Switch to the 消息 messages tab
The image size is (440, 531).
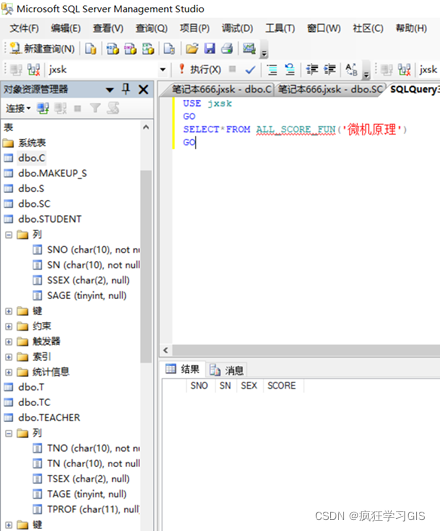[227, 370]
